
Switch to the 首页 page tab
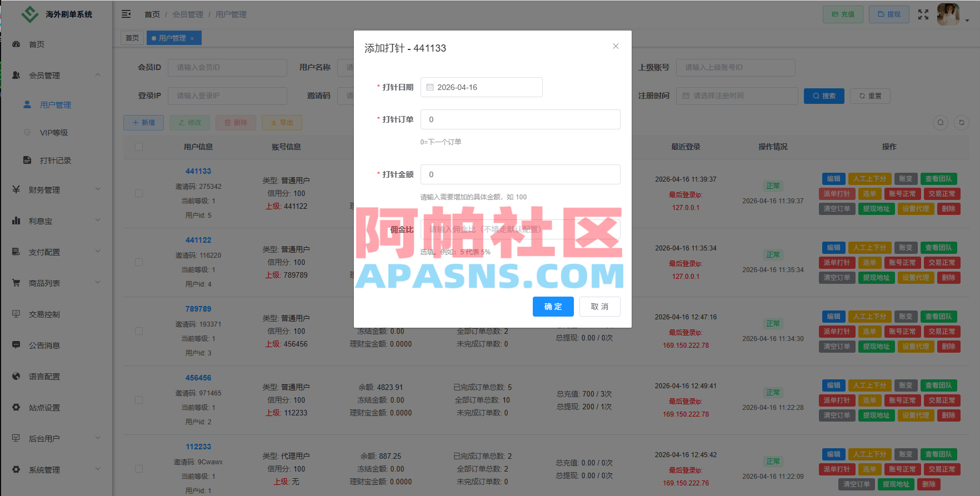132,38
